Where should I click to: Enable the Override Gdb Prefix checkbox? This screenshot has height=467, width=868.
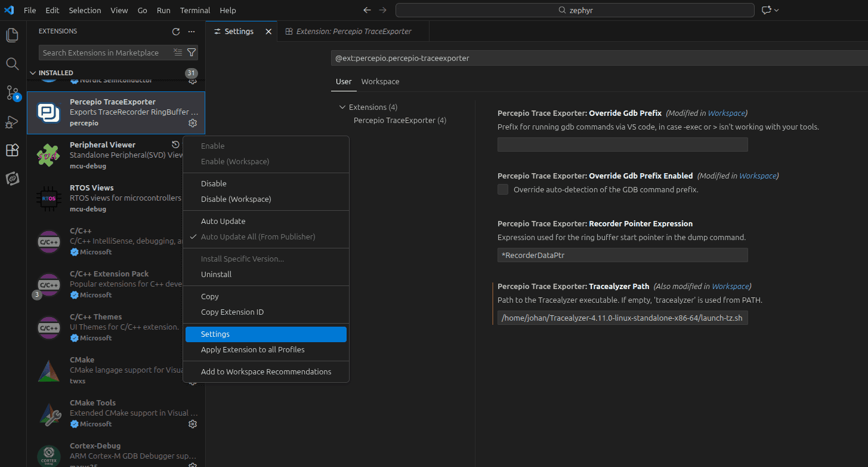[502, 189]
